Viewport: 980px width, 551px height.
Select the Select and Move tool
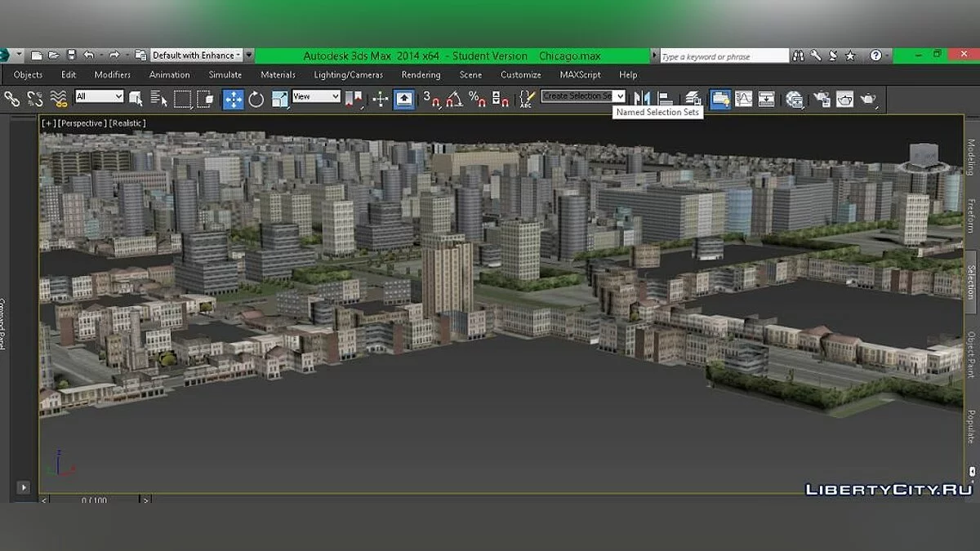click(x=233, y=99)
